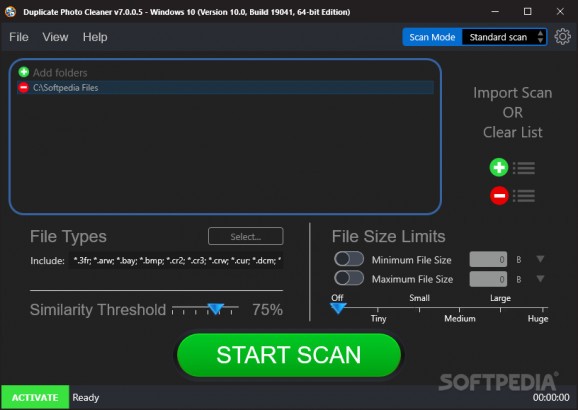The image size is (578, 410).
Task: Click the Add folders label
Action: 60,73
